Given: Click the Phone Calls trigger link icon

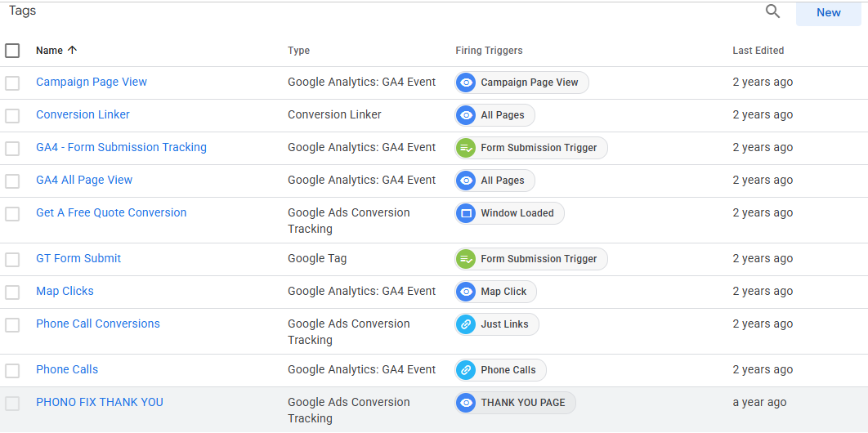Looking at the screenshot, I should coord(466,370).
